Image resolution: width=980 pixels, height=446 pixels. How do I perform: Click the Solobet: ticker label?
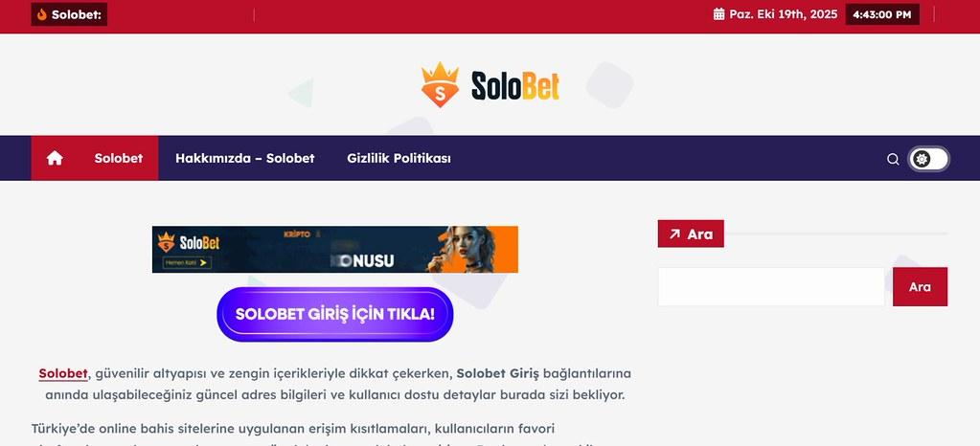click(77, 14)
